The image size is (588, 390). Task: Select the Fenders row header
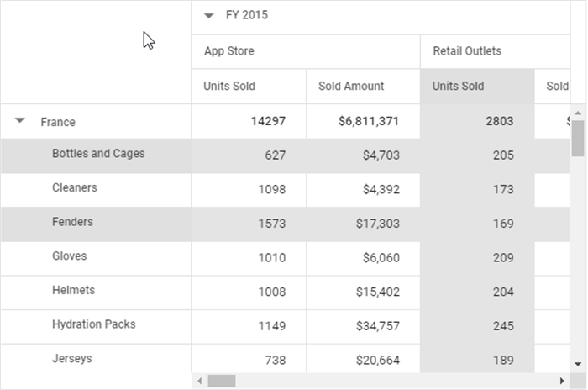pyautogui.click(x=72, y=223)
